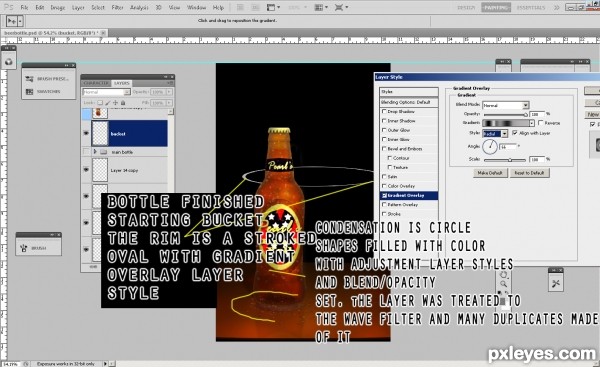Viewport: 600px width, 367px height.
Task: Hide the bucket layer
Action: point(86,133)
